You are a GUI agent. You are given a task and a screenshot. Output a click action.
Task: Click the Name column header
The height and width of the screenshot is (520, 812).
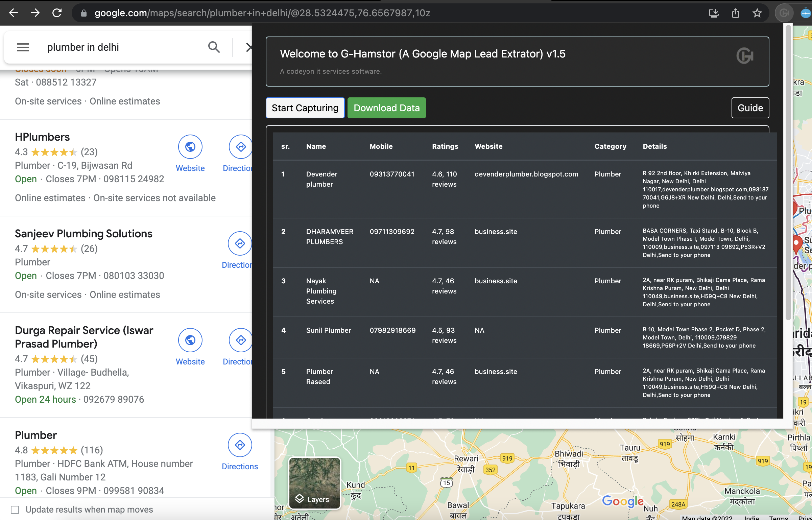[x=316, y=146]
